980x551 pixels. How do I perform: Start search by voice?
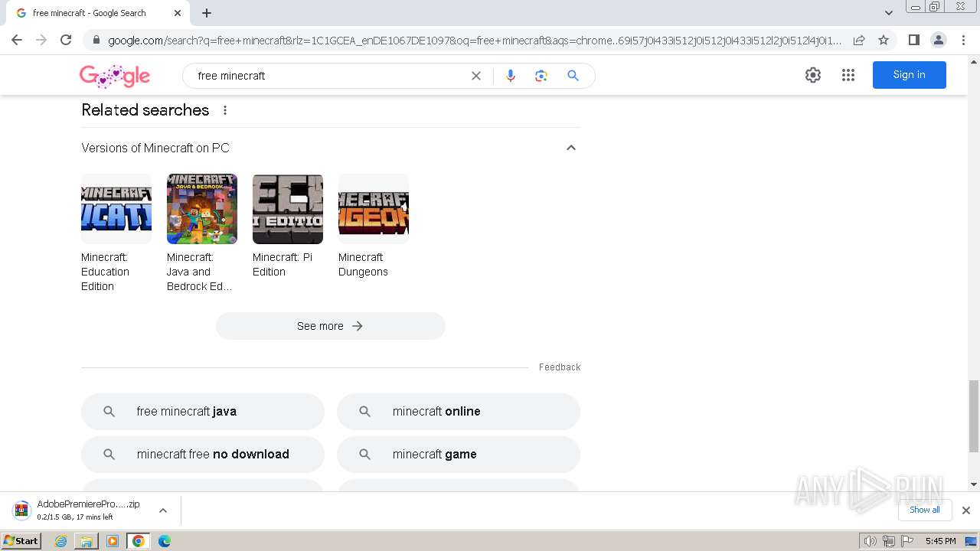pyautogui.click(x=511, y=76)
